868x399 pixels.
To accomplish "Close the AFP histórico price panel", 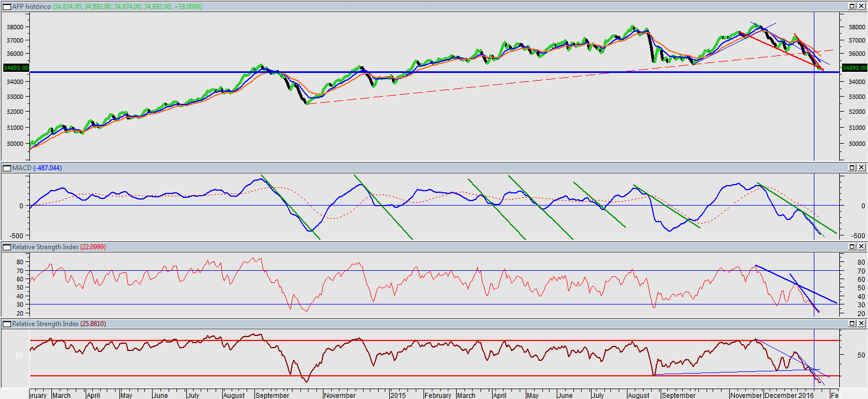I will tap(861, 6).
